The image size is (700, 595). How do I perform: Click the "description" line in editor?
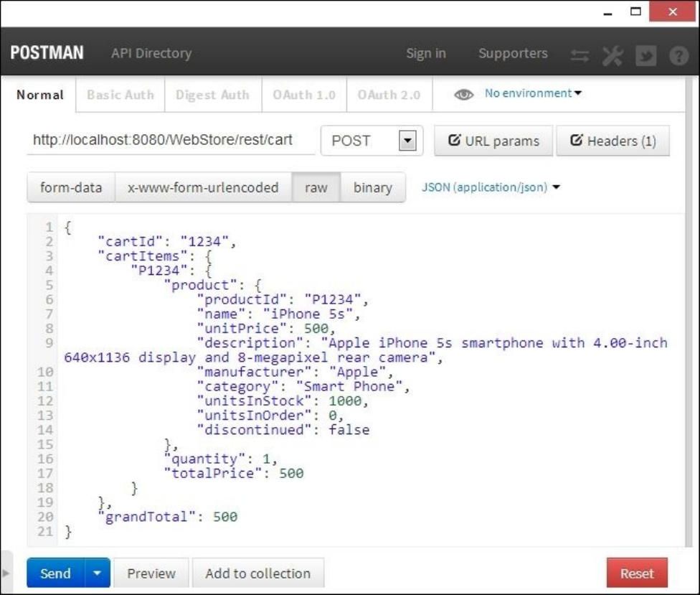(x=366, y=350)
